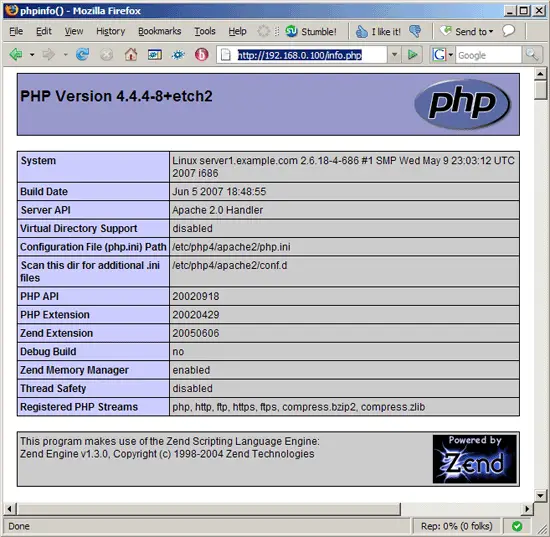Screen dimensions: 550x537
Task: Go to the Home page icon
Action: [x=131, y=55]
